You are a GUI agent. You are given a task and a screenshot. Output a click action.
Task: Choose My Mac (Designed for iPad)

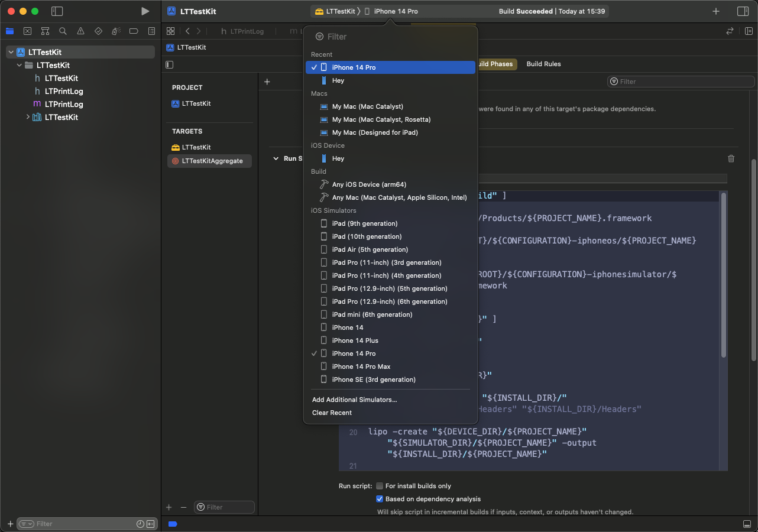[390, 132]
